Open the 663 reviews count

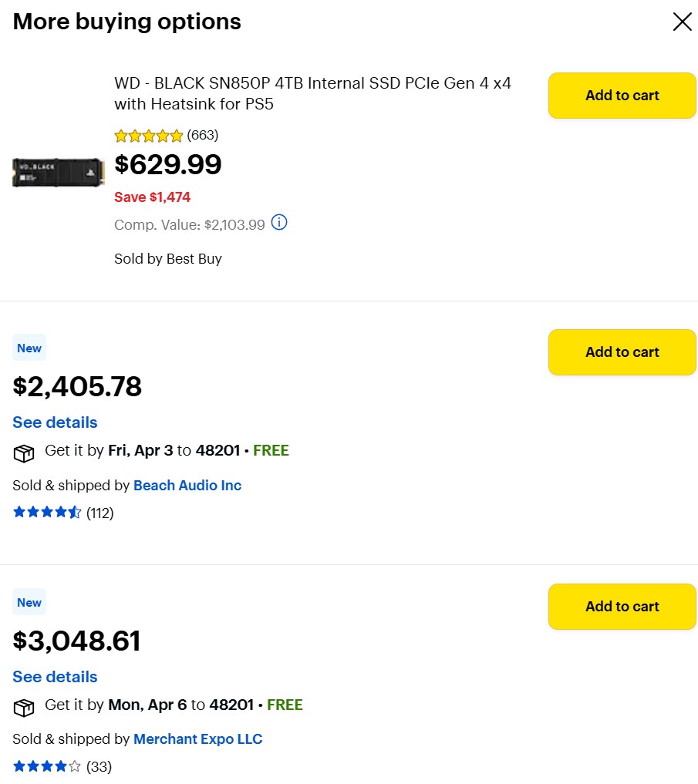[203, 136]
